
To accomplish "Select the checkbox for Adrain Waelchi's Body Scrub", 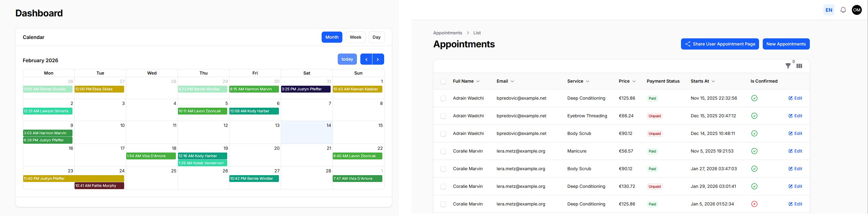I will coord(443,133).
